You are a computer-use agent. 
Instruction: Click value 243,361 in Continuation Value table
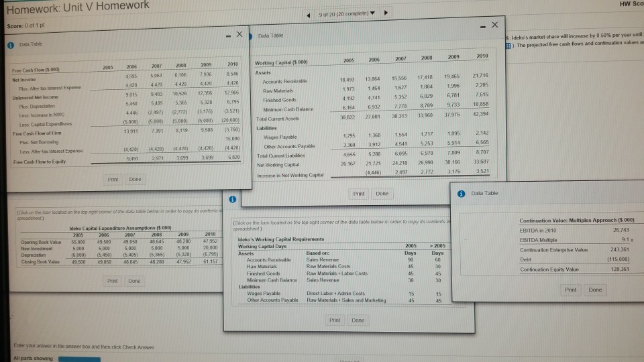(x=620, y=249)
